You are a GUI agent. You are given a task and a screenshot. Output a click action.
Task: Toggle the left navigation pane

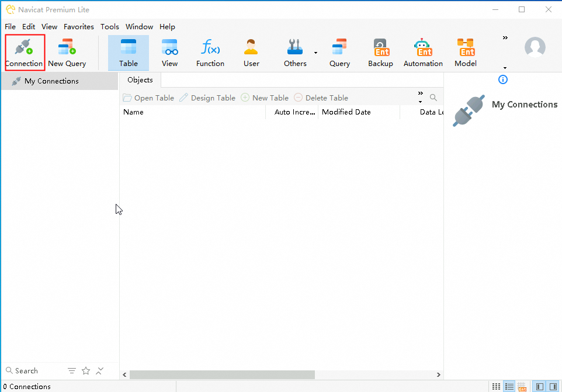click(540, 386)
